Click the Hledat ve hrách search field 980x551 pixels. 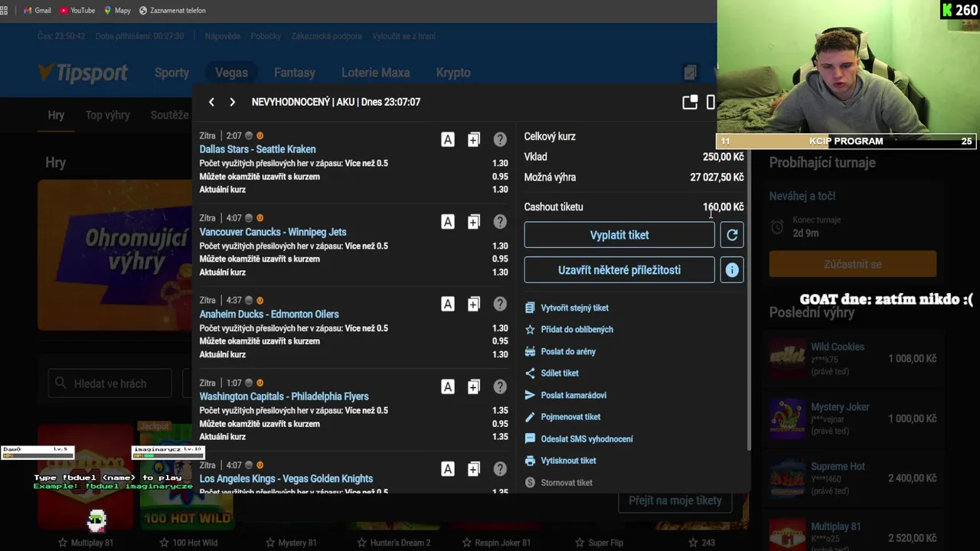click(110, 383)
